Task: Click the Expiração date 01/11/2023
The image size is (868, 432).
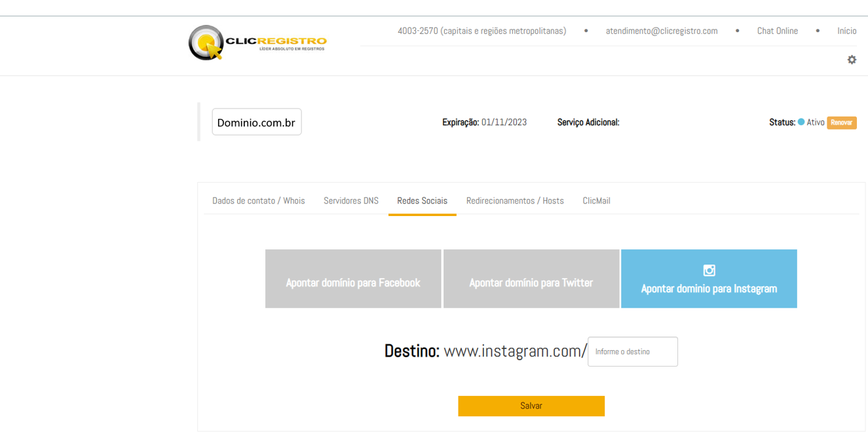Action: pos(504,122)
